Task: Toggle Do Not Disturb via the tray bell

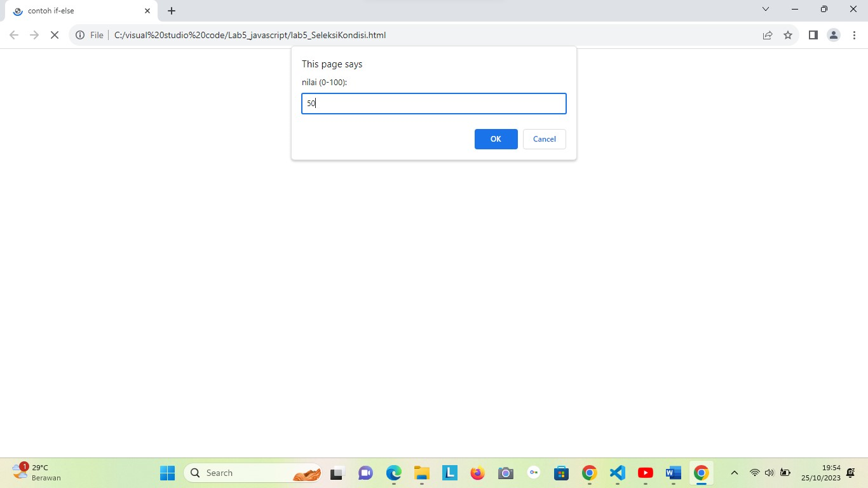Action: pos(850,473)
